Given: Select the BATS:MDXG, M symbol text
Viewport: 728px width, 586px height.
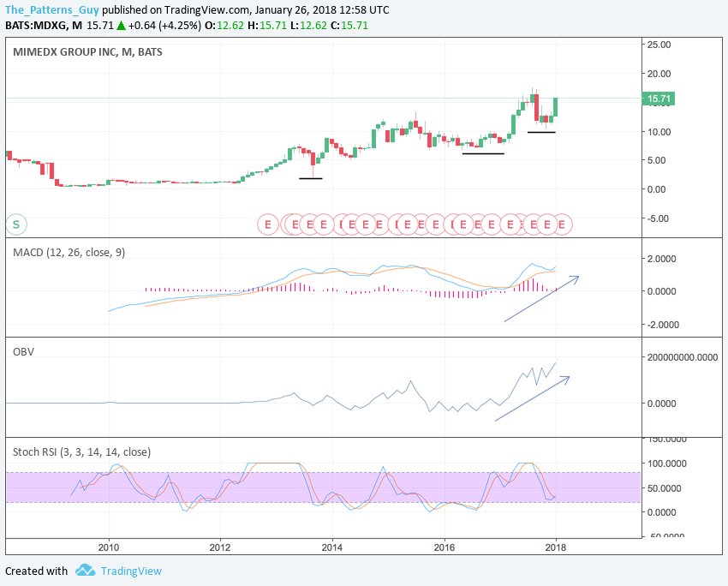Looking at the screenshot, I should 43,26.
